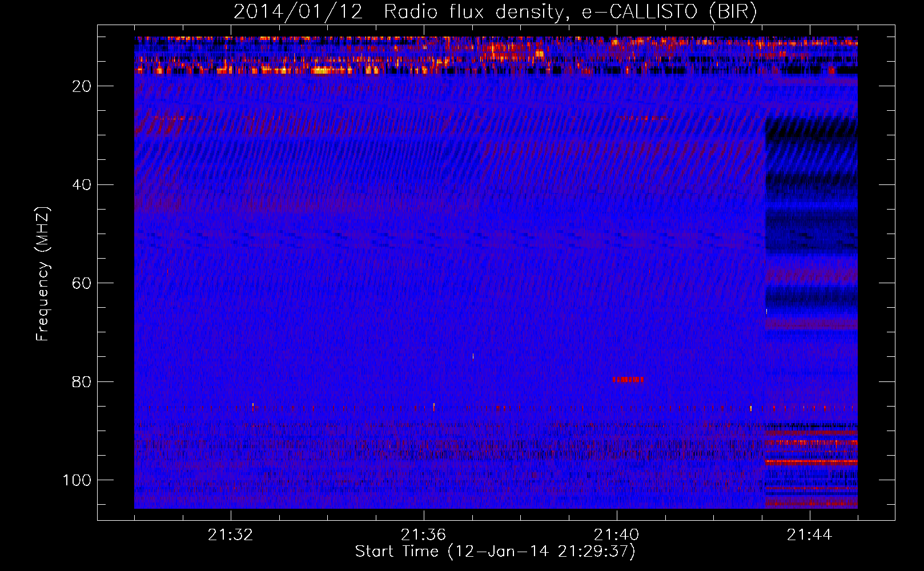Select the 40 frequency tick label
924x571 pixels.
(82, 184)
